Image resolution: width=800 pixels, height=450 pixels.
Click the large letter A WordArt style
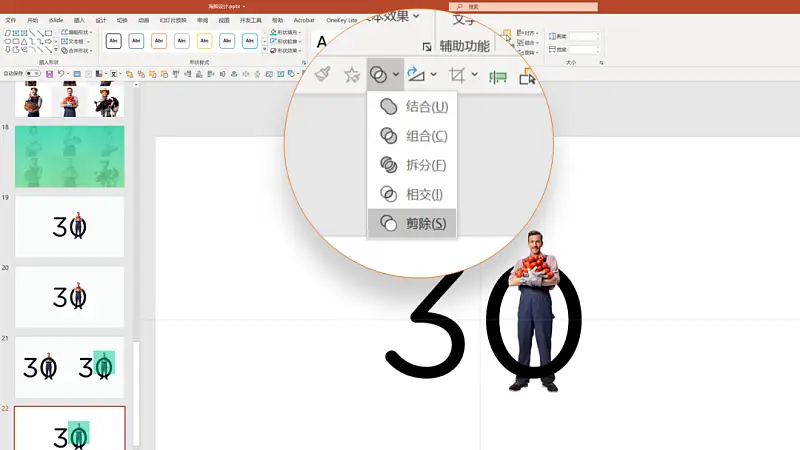tap(321, 41)
